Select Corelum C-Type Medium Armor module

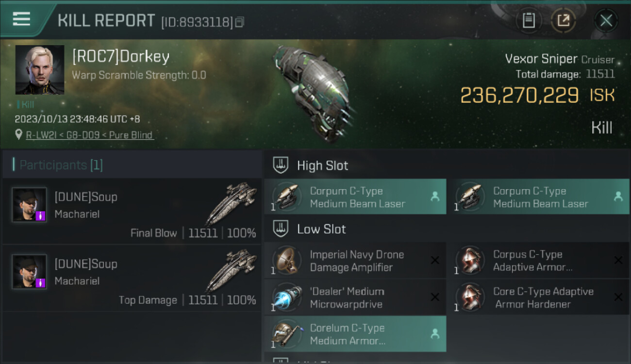tap(355, 334)
